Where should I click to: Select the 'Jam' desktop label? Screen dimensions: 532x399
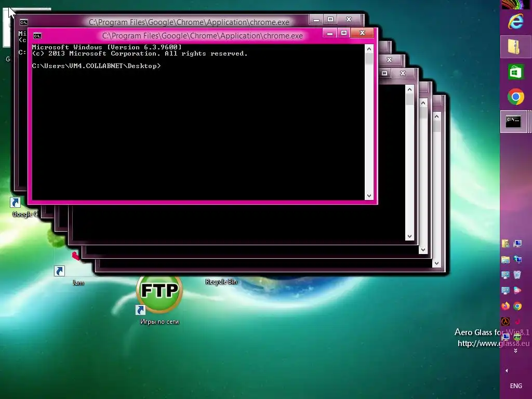tap(78, 283)
